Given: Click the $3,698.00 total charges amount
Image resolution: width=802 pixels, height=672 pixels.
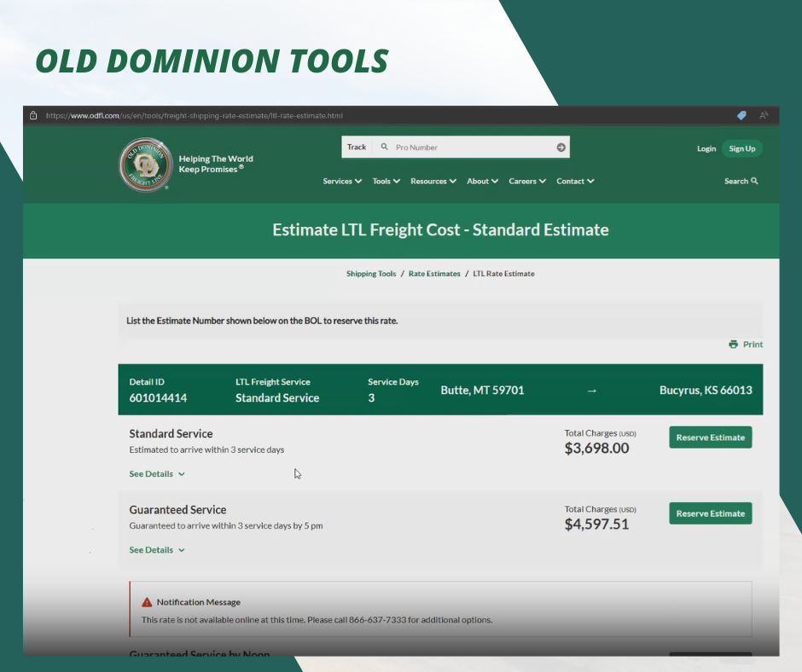Looking at the screenshot, I should (x=597, y=449).
